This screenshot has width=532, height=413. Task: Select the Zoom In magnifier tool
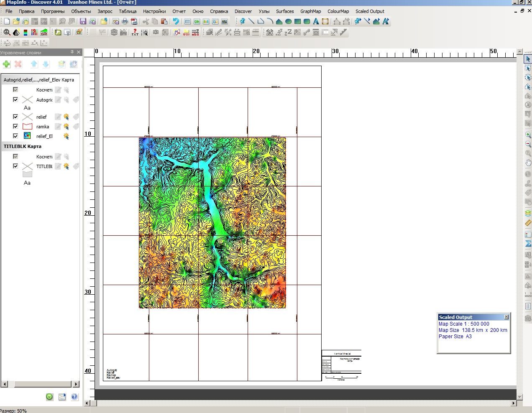(528, 135)
